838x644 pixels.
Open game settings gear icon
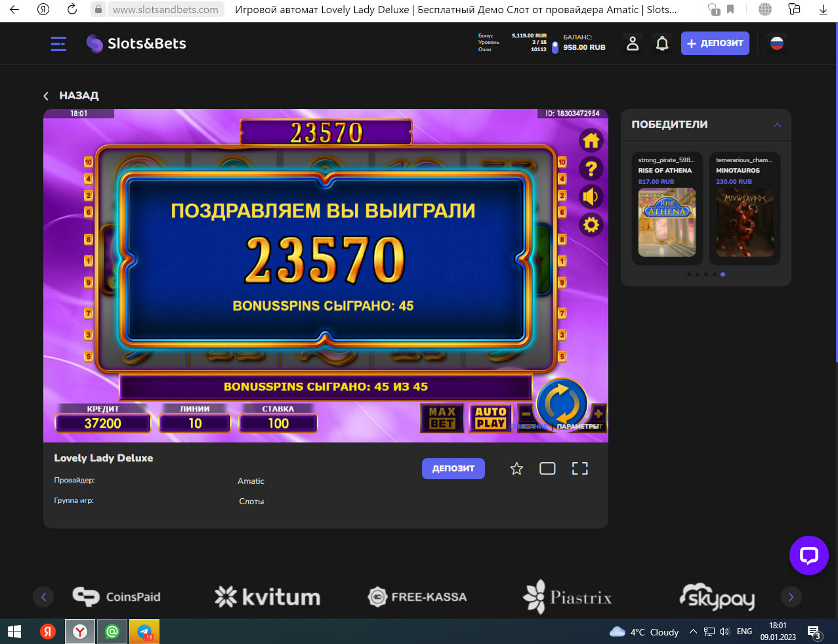591,225
